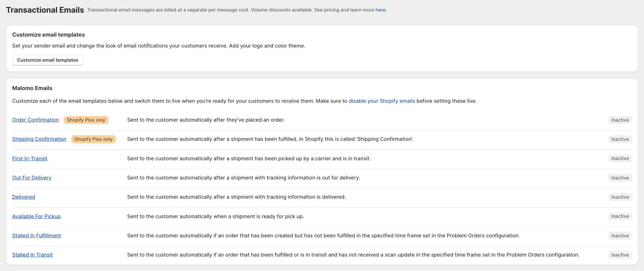
Task: Click the Shopify Plus only badge beside Order Confirmation
Action: (86, 120)
